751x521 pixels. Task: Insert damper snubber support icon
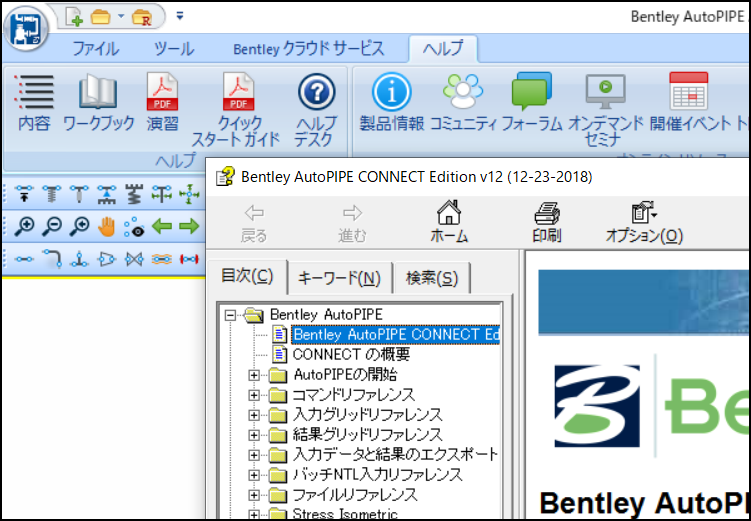pos(79,194)
